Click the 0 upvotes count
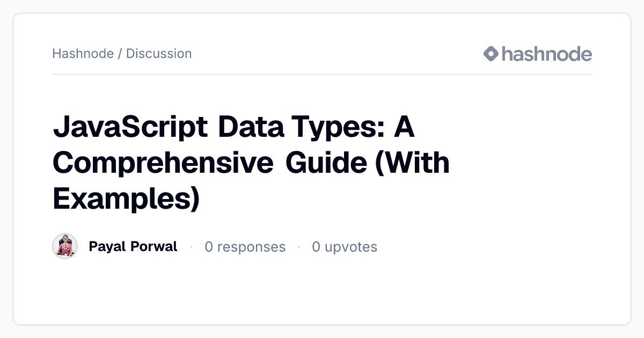 pyautogui.click(x=345, y=247)
